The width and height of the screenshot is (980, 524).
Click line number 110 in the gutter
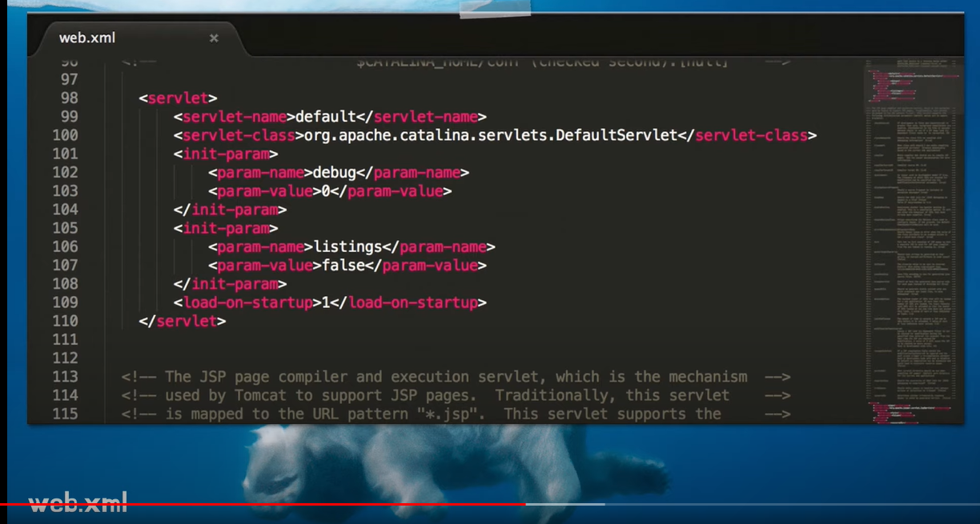(65, 320)
